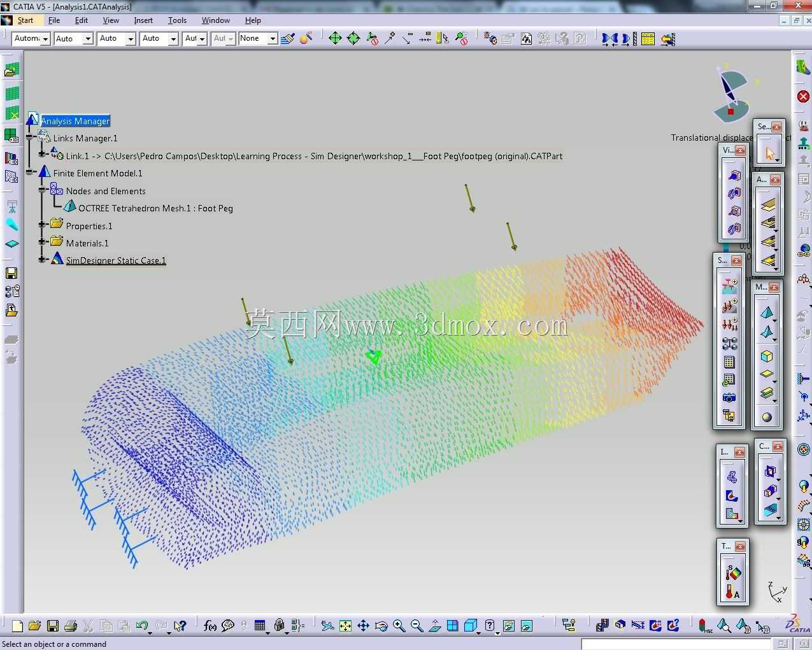Image resolution: width=812 pixels, height=650 pixels.
Task: Toggle the shading mode cube icon
Action: click(x=470, y=626)
